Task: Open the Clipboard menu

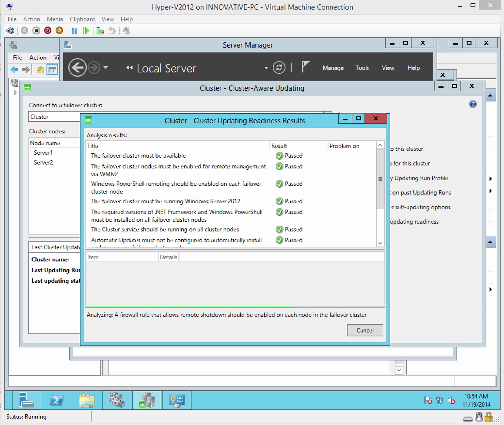Action: (x=82, y=19)
